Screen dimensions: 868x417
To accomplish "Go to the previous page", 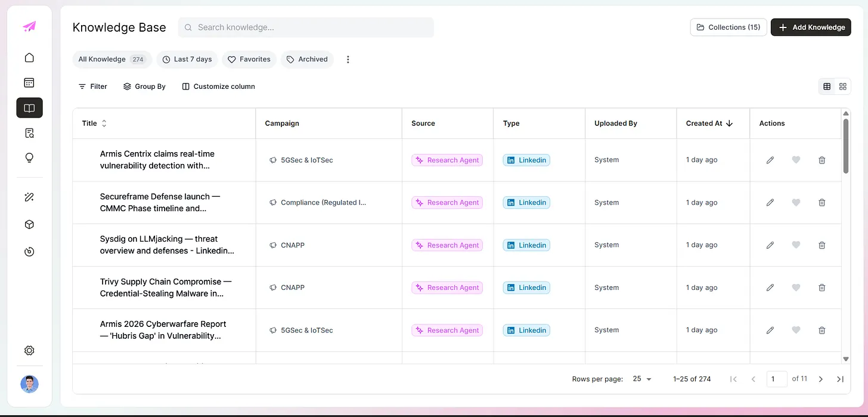I will tap(754, 379).
